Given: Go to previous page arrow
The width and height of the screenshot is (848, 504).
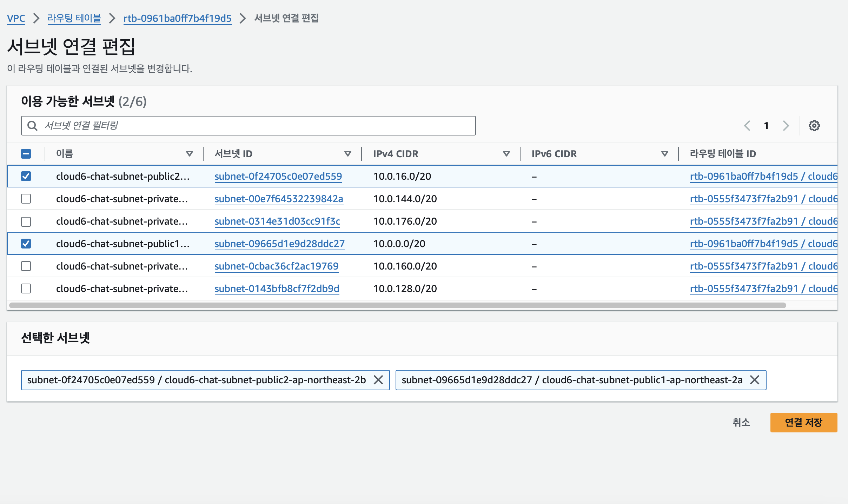Looking at the screenshot, I should click(x=747, y=126).
